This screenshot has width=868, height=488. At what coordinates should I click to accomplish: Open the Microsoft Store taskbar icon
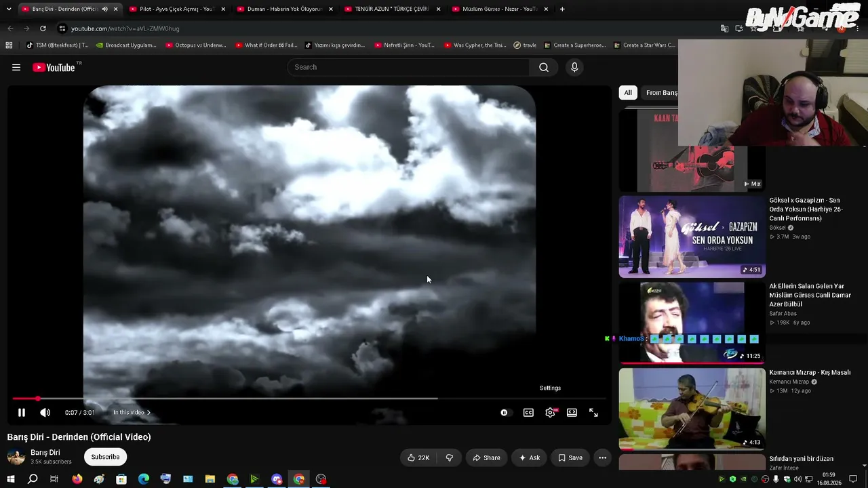pyautogui.click(x=121, y=479)
